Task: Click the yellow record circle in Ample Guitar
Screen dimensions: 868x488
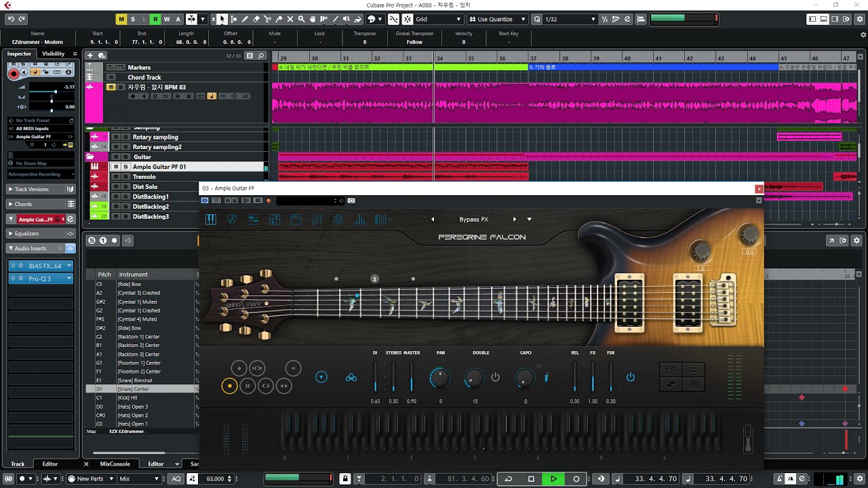Action: [x=229, y=386]
